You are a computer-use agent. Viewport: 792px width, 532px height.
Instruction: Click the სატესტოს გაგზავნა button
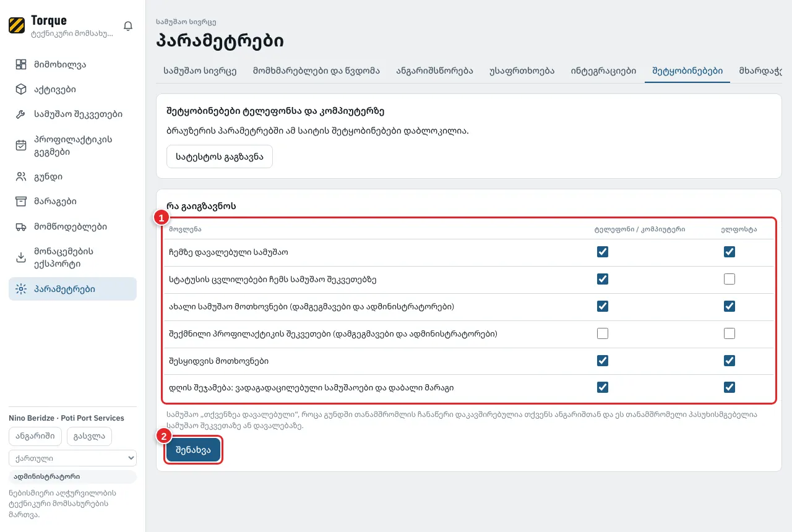pyautogui.click(x=220, y=157)
